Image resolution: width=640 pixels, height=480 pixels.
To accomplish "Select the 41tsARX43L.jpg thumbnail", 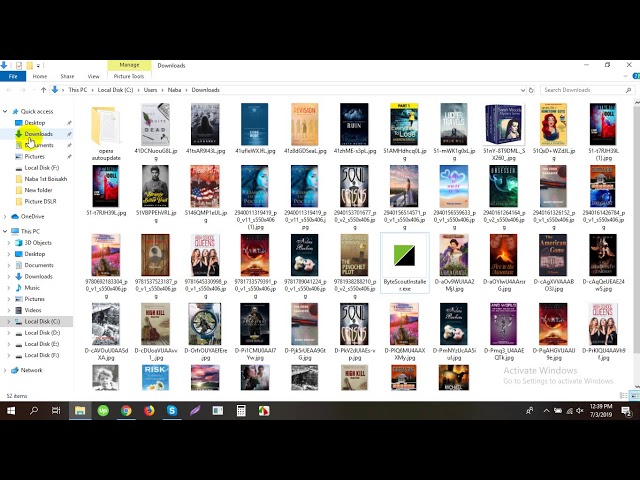I will (205, 124).
